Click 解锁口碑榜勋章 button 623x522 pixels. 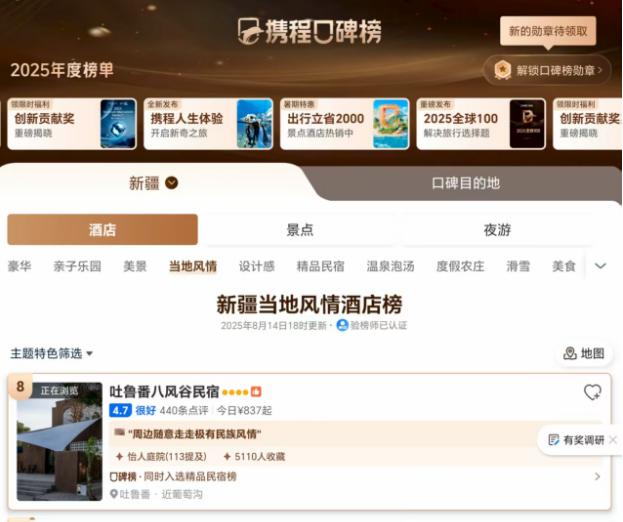coord(548,70)
